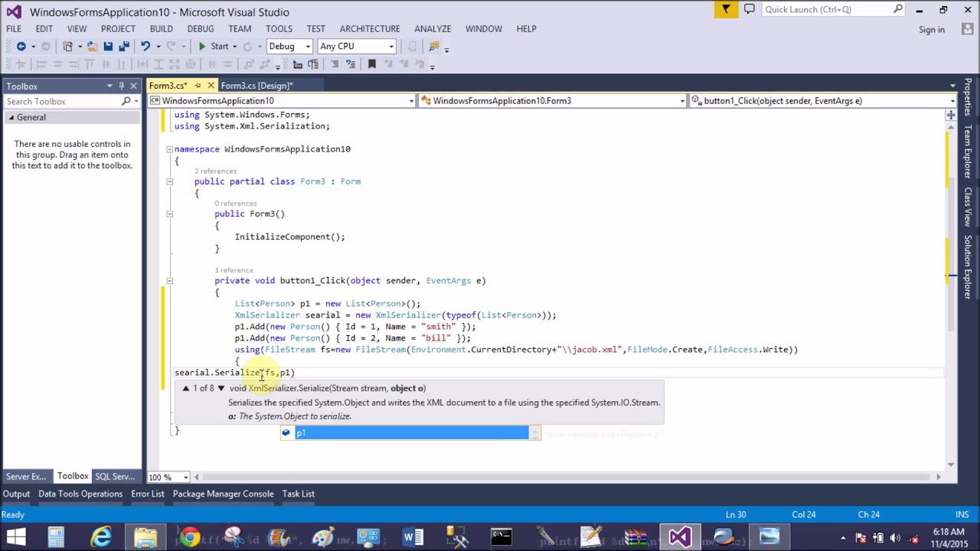Open the WindowsFormsApplication10.Form3 type dropdown

(682, 101)
